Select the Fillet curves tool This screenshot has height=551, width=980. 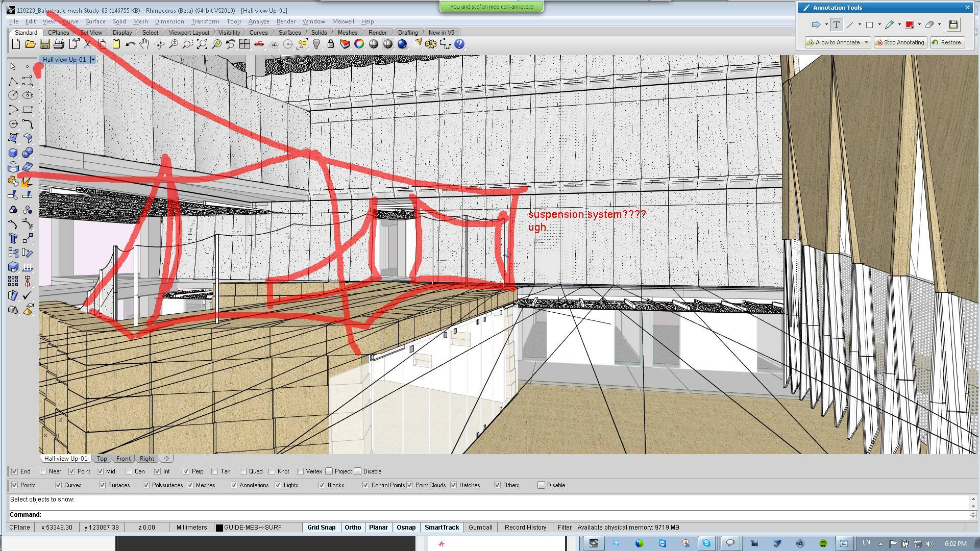coord(28,124)
